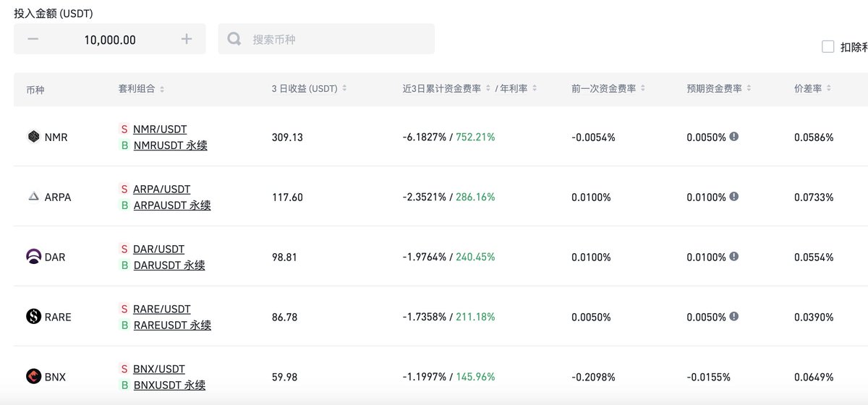Tick the 扣除 checkbox

(828, 47)
